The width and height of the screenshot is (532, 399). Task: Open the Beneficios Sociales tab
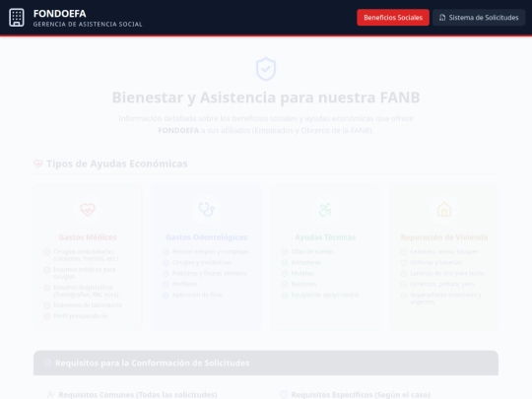click(393, 18)
